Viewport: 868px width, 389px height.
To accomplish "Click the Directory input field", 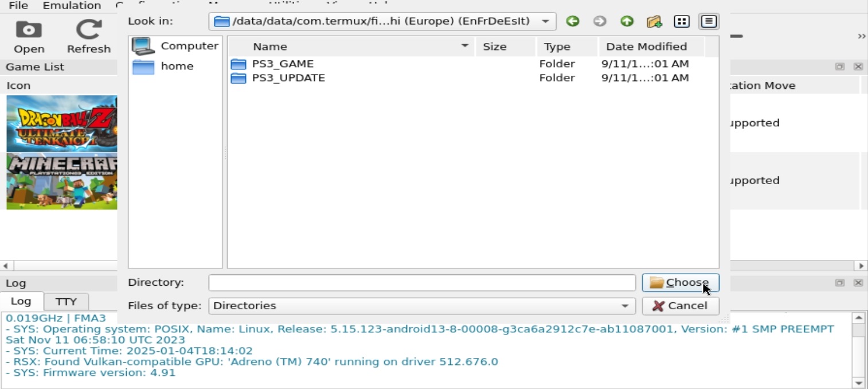I will coord(422,283).
